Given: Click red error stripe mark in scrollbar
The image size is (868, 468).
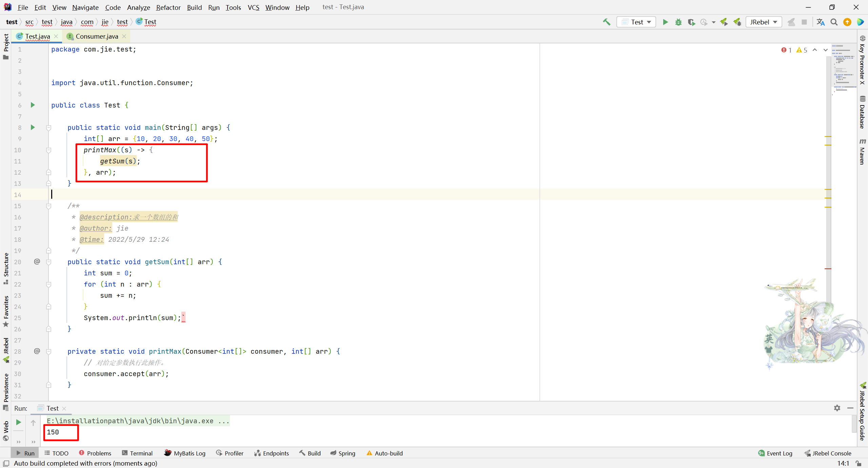Looking at the screenshot, I should (x=828, y=269).
